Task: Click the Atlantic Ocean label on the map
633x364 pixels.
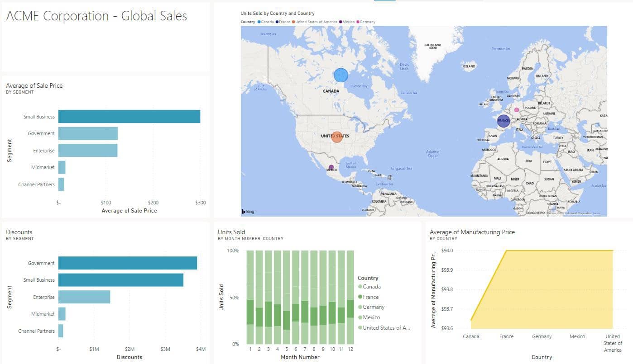Action: [433, 154]
